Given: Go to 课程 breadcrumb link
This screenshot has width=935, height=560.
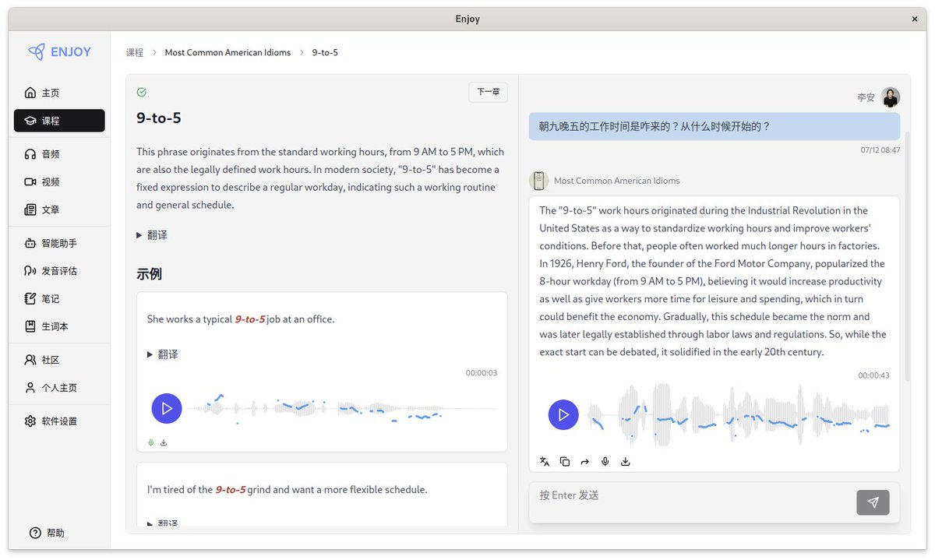Looking at the screenshot, I should tap(135, 52).
